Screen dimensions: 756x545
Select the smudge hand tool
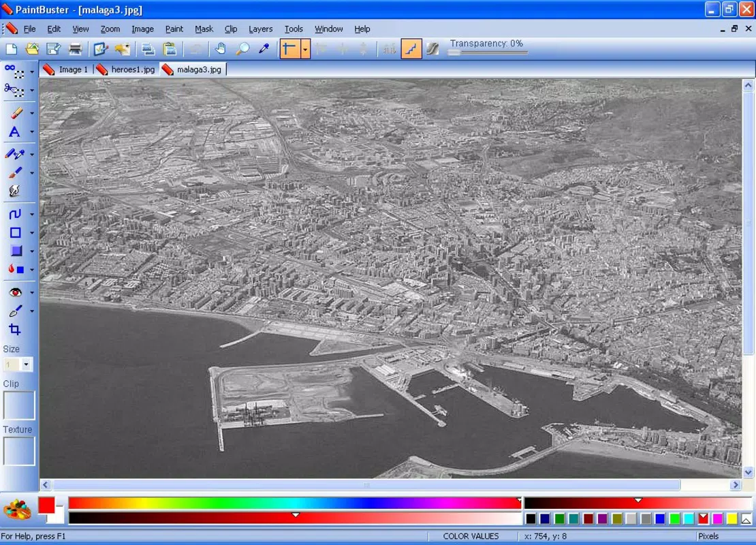click(x=15, y=191)
